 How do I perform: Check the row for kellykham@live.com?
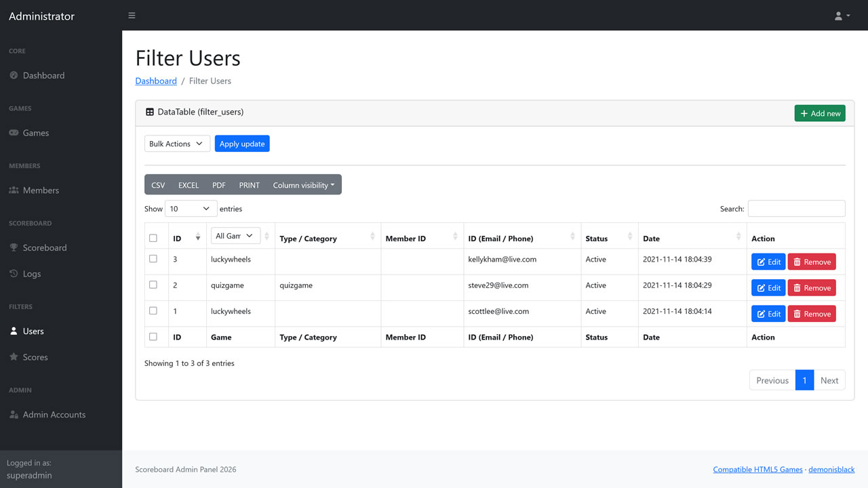coord(153,259)
